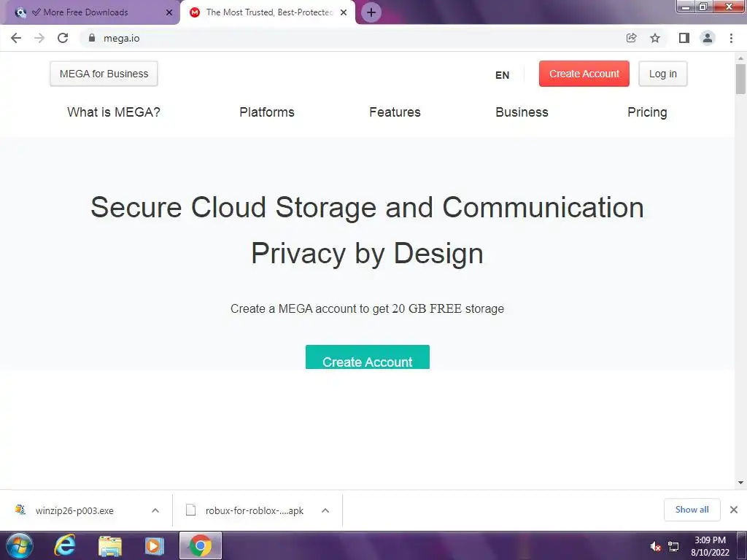The width and height of the screenshot is (747, 560).
Task: Expand options for robux-for-roblox apk download
Action: click(x=325, y=510)
